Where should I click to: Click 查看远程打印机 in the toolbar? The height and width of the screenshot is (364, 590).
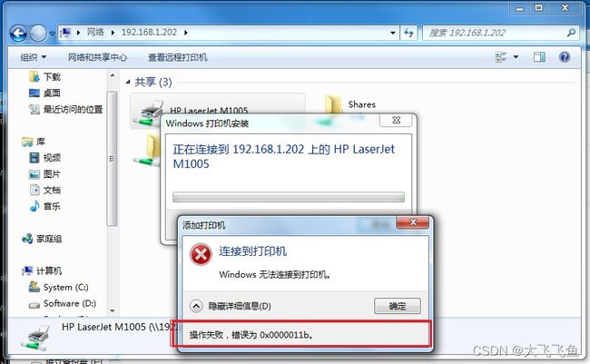click(178, 57)
